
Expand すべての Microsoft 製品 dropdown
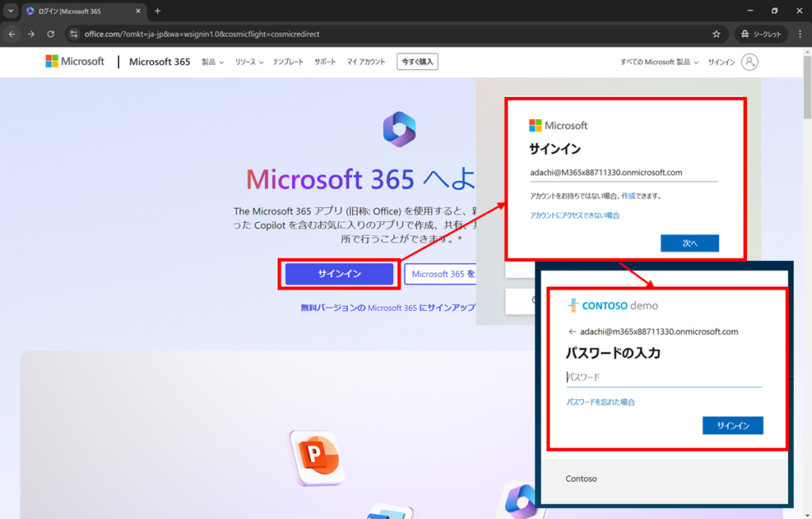(x=659, y=62)
